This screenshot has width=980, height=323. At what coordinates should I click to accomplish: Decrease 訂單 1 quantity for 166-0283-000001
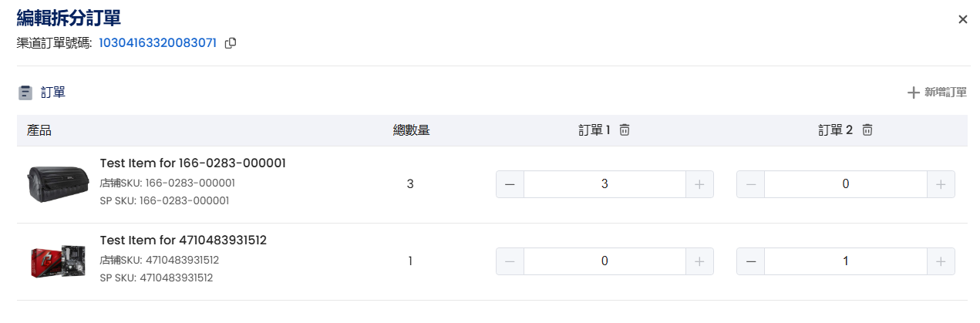click(510, 184)
